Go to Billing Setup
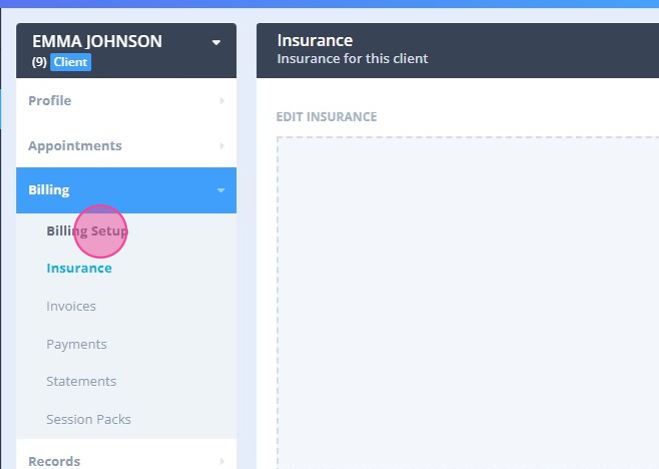Image resolution: width=659 pixels, height=469 pixels. [x=87, y=231]
